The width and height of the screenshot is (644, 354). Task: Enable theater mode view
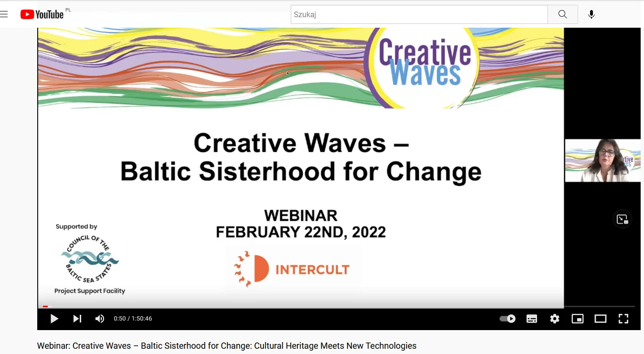(x=601, y=319)
